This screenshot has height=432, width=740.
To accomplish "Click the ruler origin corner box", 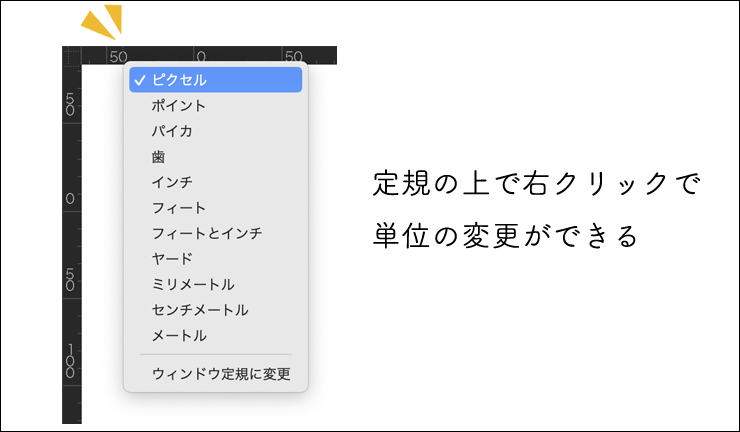I will [x=71, y=56].
